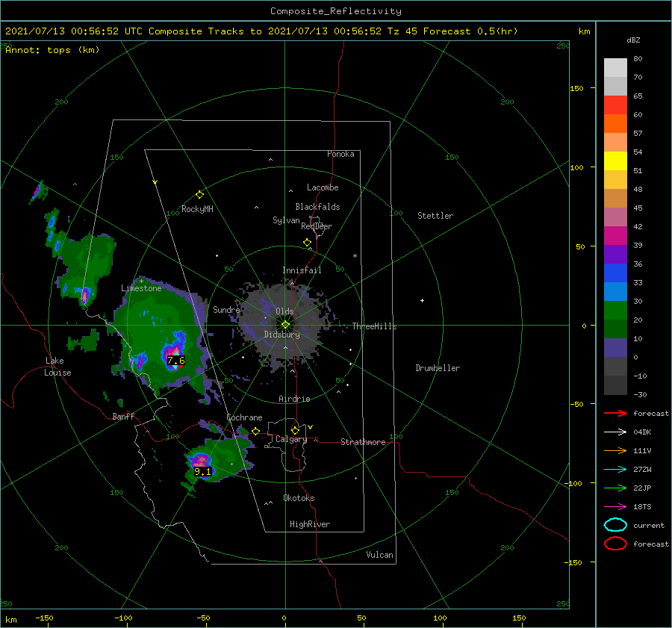Click the Olds town label

click(284, 311)
